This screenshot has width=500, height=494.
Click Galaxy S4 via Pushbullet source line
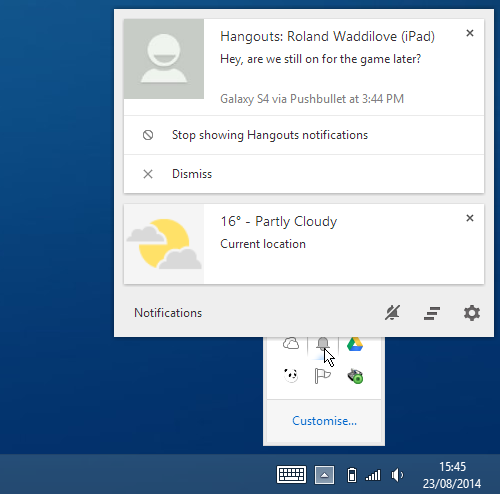(x=312, y=99)
